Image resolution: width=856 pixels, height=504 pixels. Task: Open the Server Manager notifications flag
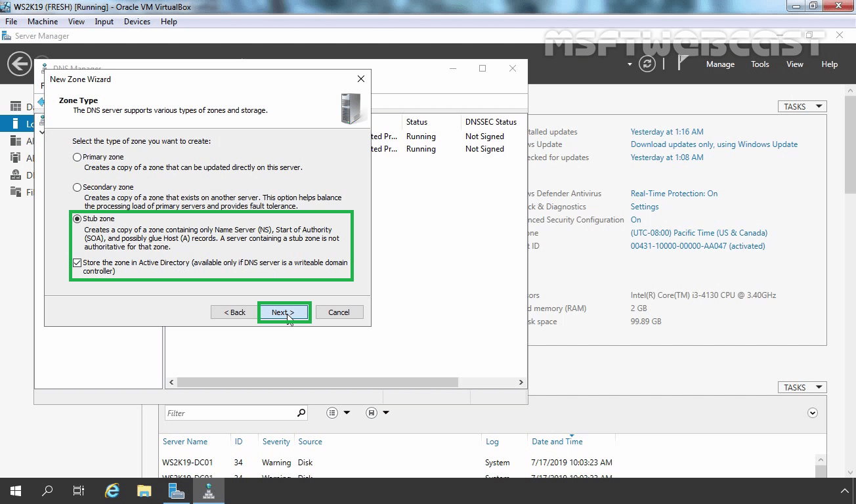[x=683, y=63]
